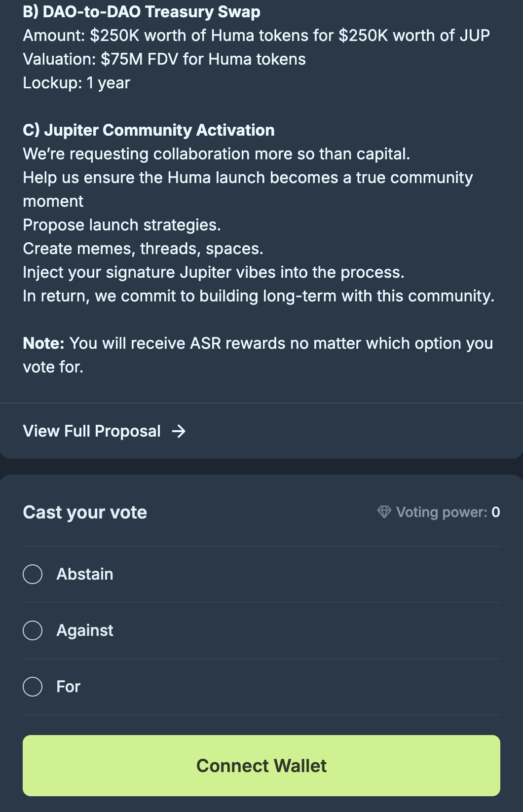The image size is (523, 812).
Task: Select the Abstain radio button
Action: click(x=33, y=574)
